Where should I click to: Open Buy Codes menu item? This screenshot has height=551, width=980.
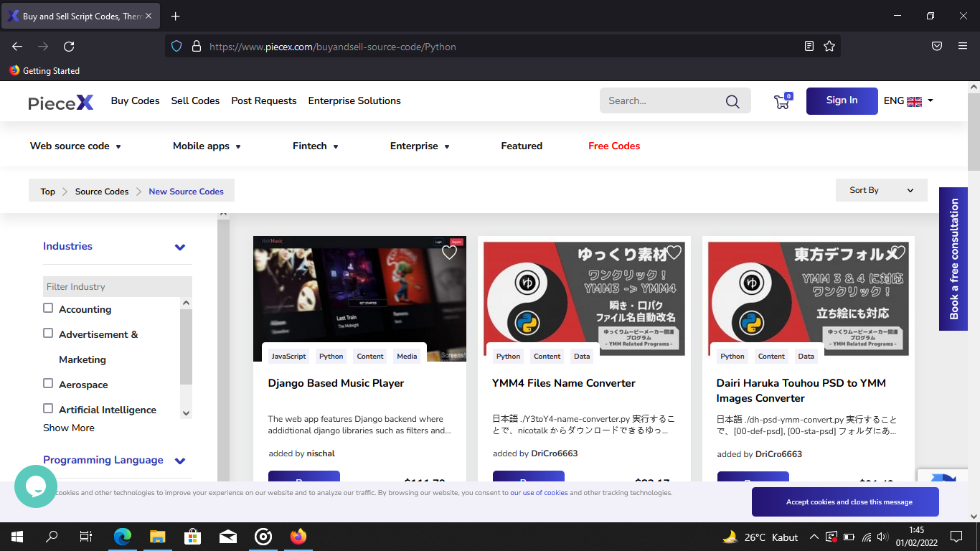point(136,100)
